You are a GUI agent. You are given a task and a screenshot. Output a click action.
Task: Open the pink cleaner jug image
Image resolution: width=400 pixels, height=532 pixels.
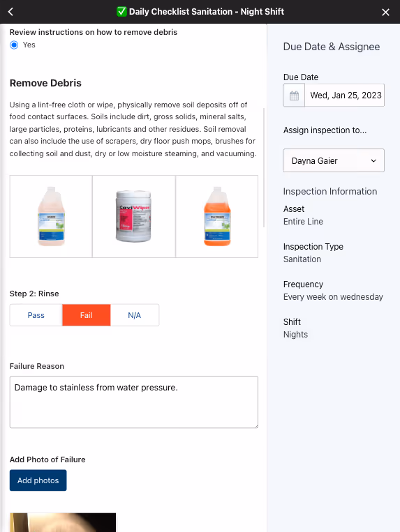point(51,216)
